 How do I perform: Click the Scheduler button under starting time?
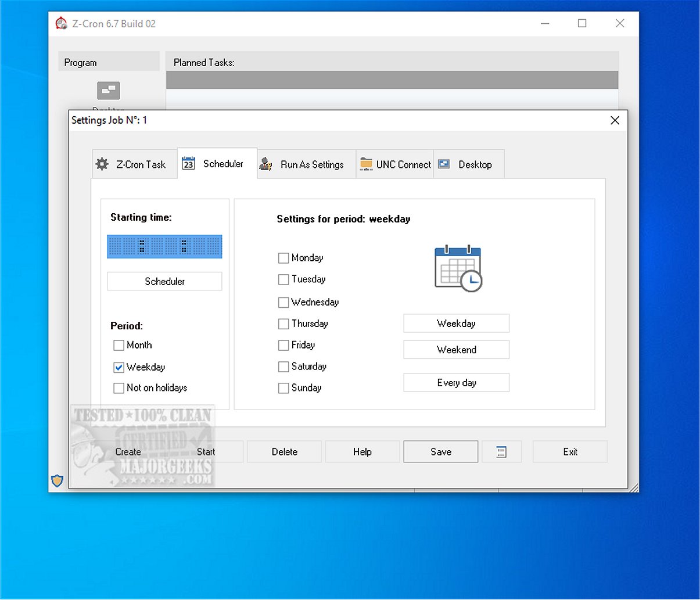click(164, 281)
